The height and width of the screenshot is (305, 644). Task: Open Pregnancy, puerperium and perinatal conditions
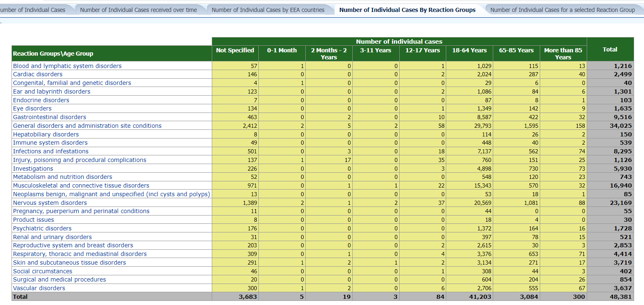pyautogui.click(x=81, y=211)
